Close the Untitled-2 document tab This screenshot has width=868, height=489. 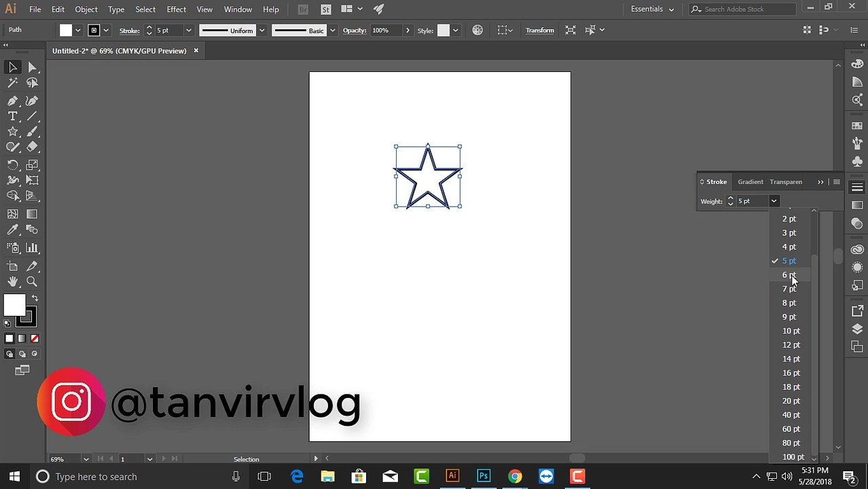tap(196, 50)
